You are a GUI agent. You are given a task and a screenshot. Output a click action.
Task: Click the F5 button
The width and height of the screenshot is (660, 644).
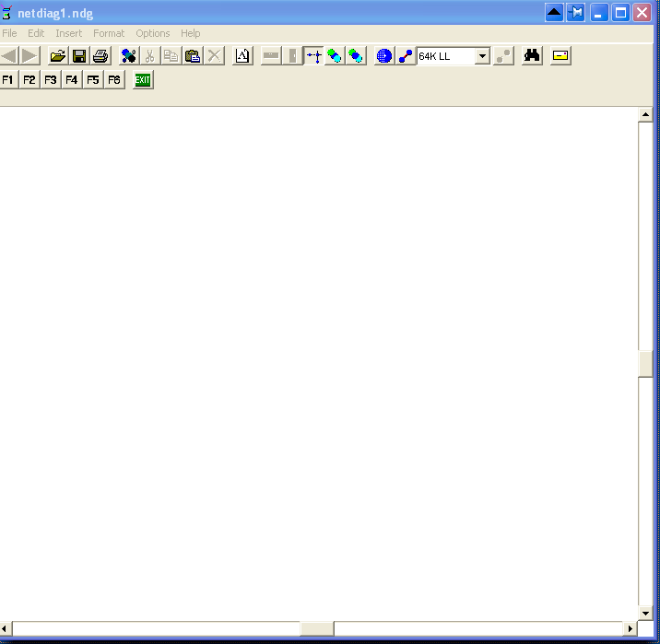click(93, 79)
